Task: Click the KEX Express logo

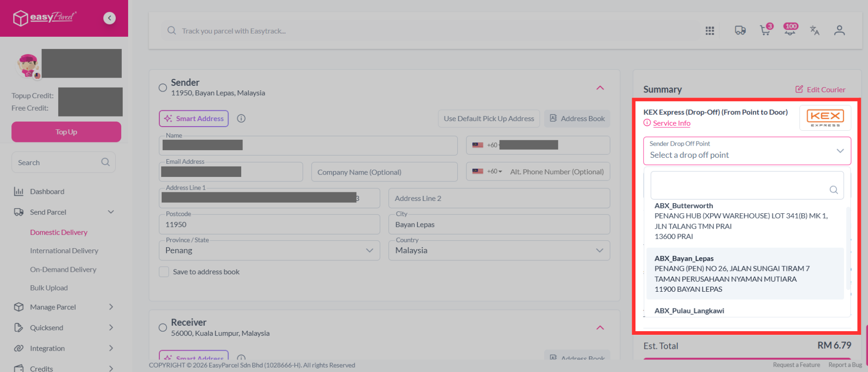Action: (825, 117)
